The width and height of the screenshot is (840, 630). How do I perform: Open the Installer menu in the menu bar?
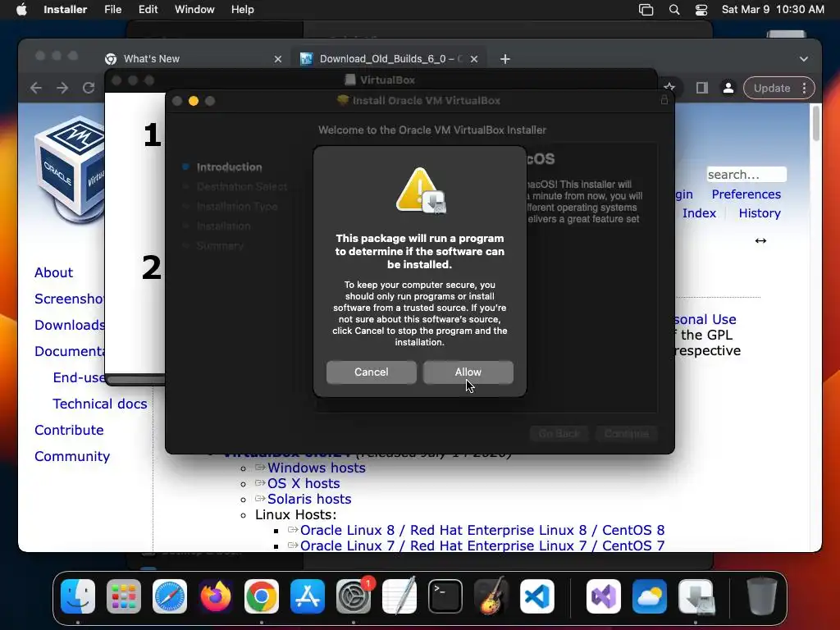(x=66, y=10)
